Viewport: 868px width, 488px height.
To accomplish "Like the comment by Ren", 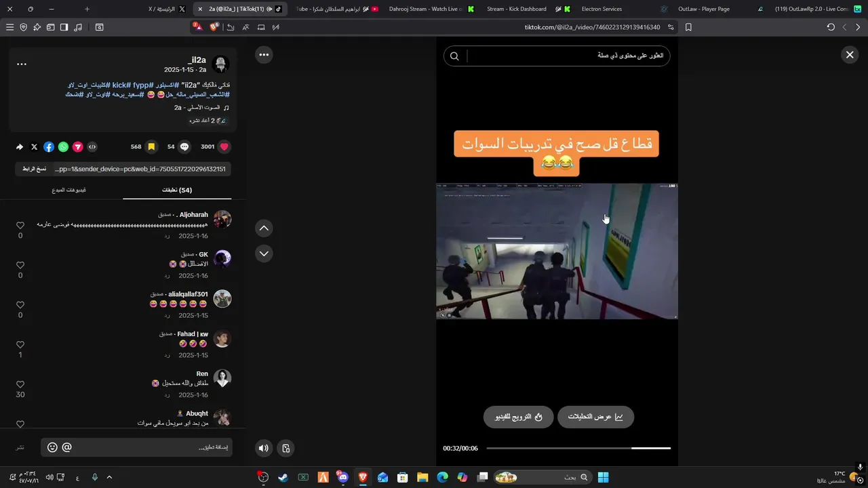I will (20, 384).
